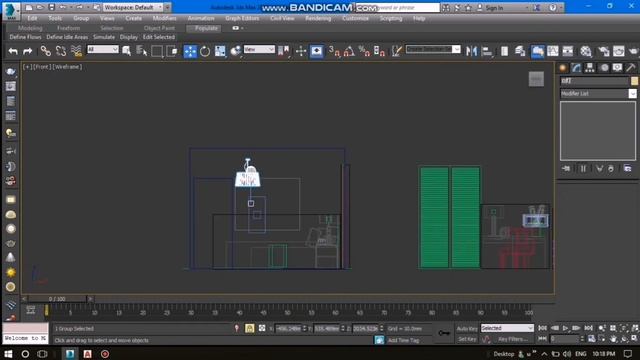
Task: Click the object color swatch in command panel
Action: (634, 81)
